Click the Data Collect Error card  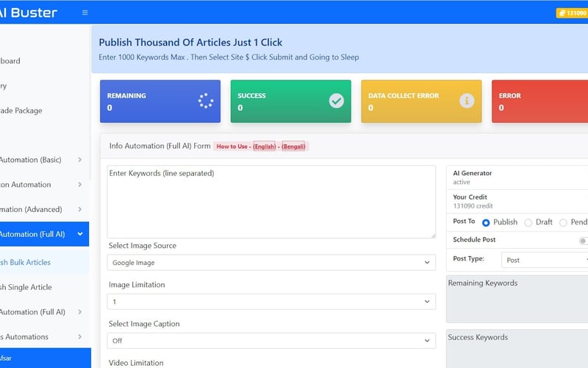point(421,101)
